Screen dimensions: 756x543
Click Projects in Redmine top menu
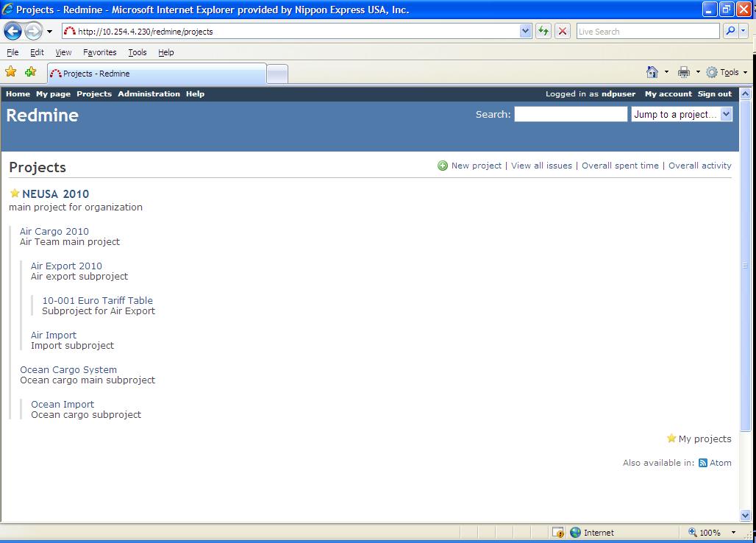[x=94, y=94]
